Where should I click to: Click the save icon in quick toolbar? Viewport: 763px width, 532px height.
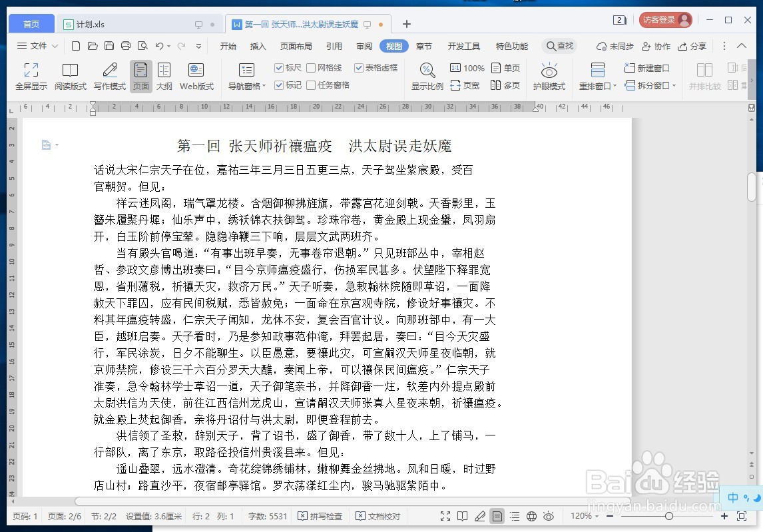(109, 46)
